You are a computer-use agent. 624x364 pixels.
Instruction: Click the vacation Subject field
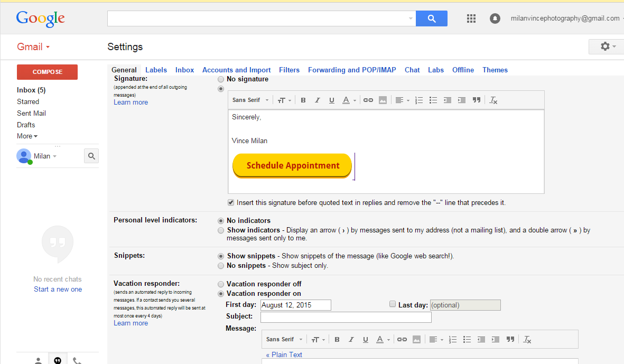coord(346,317)
